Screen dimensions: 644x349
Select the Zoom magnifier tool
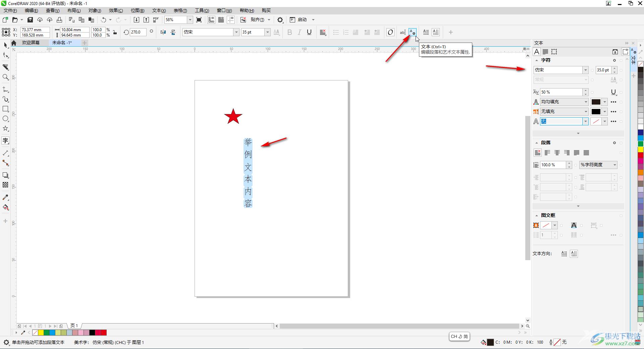point(5,77)
